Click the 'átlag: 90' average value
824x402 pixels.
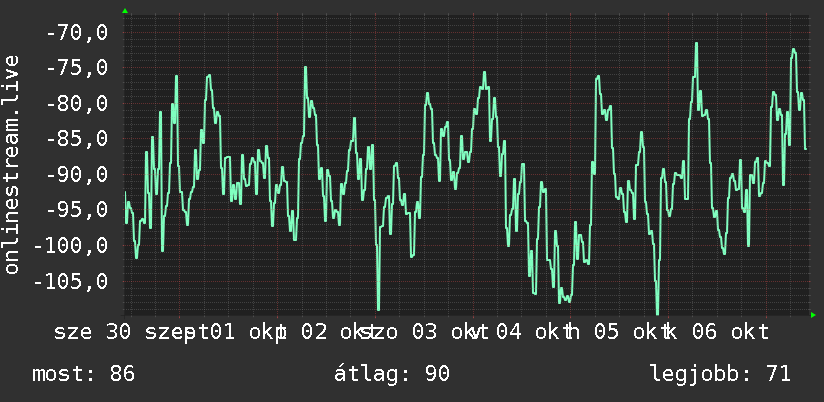392,374
